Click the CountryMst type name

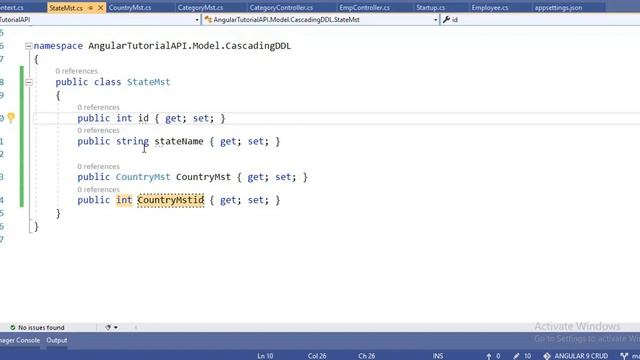tap(143, 177)
